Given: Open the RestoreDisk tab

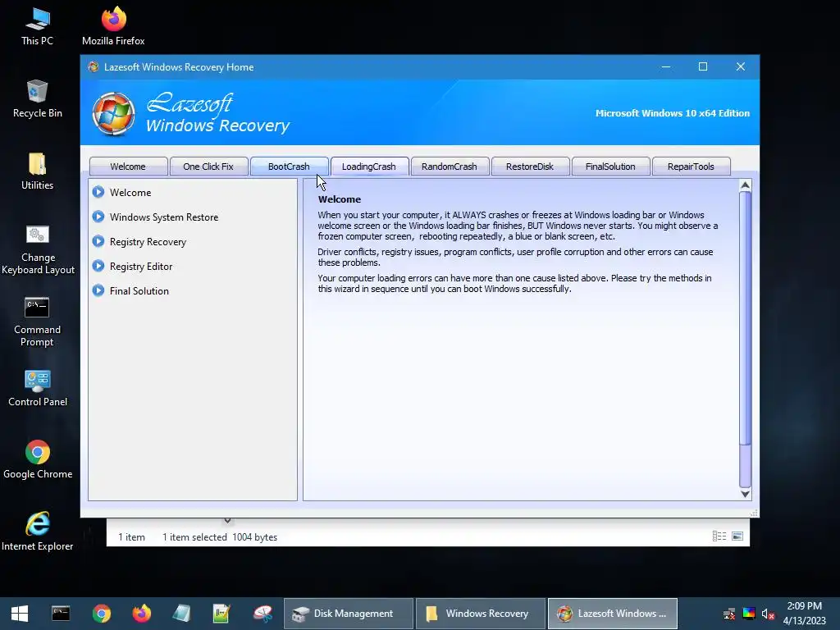Looking at the screenshot, I should point(530,166).
